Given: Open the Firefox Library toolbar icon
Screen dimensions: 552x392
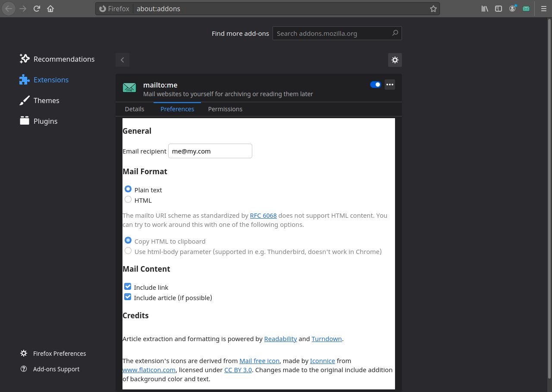Looking at the screenshot, I should point(485,8).
